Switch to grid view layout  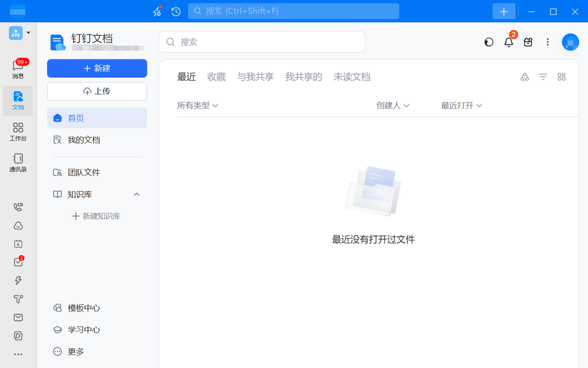point(561,77)
